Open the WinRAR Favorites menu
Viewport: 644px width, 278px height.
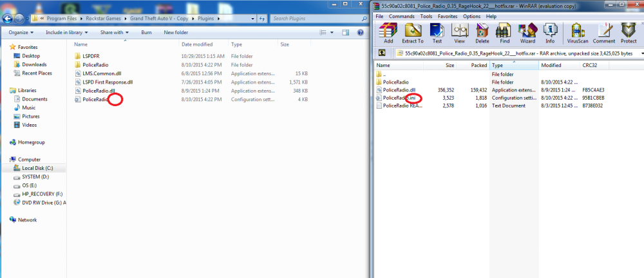(448, 17)
